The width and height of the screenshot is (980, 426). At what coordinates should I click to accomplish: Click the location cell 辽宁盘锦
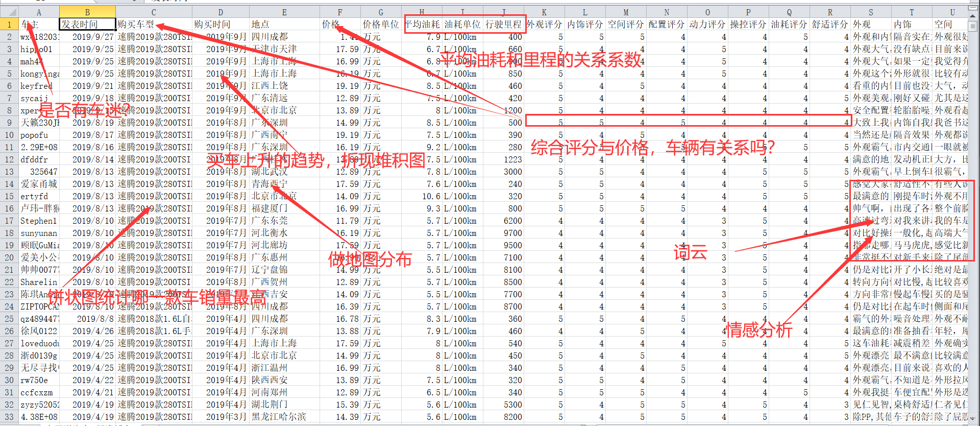(x=284, y=270)
